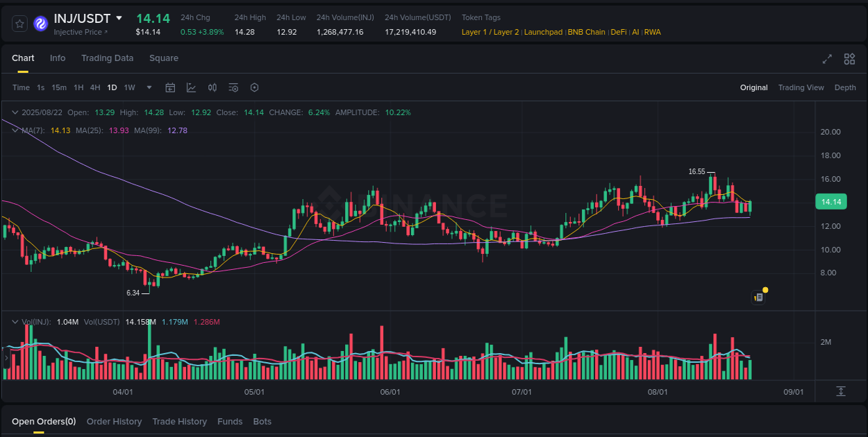Open the grid layout icon near fullscreen

849,60
